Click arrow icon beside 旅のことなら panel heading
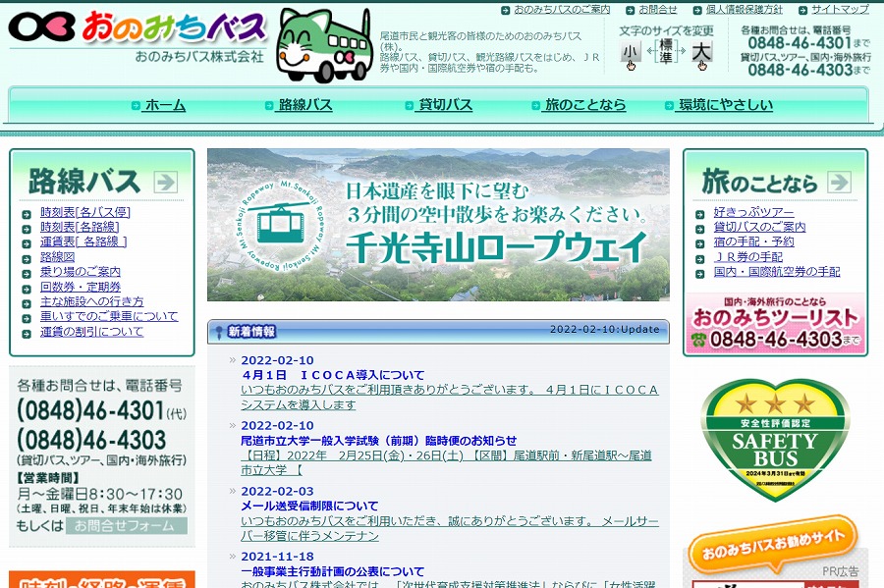This screenshot has width=884, height=588. [839, 182]
